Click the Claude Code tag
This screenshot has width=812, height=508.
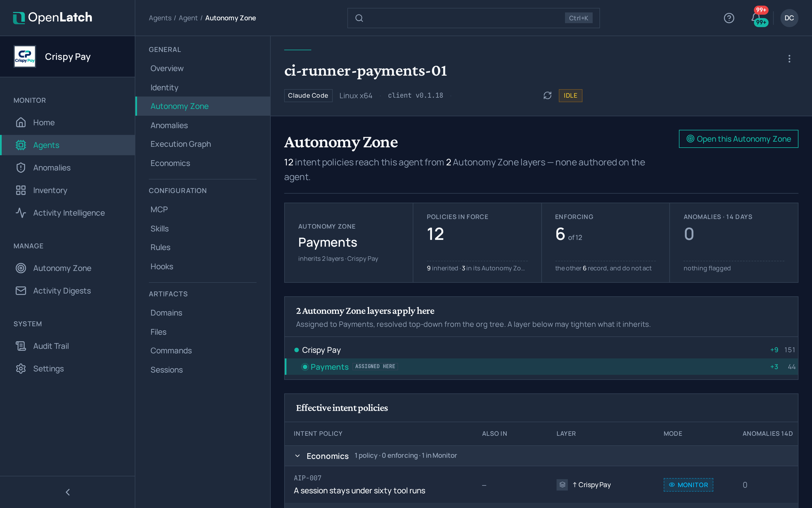tap(308, 95)
